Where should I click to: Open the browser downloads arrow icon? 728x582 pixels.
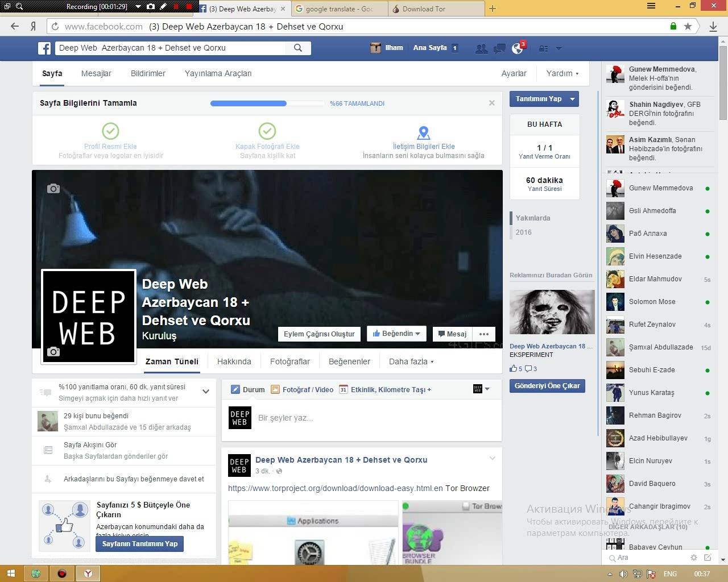(x=713, y=27)
